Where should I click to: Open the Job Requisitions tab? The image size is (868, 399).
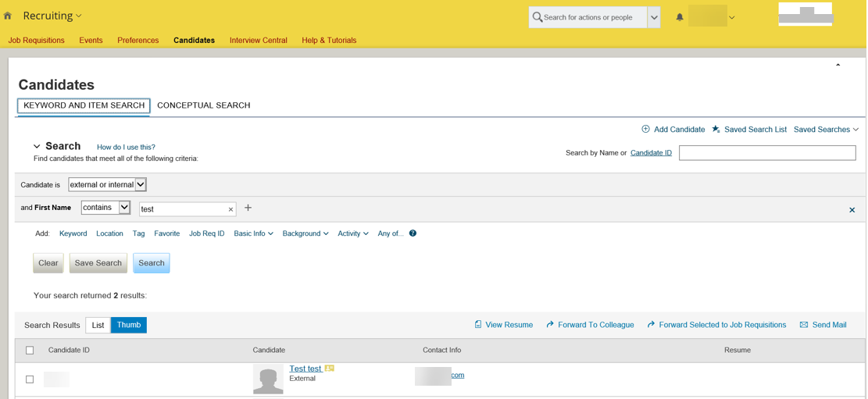(37, 41)
